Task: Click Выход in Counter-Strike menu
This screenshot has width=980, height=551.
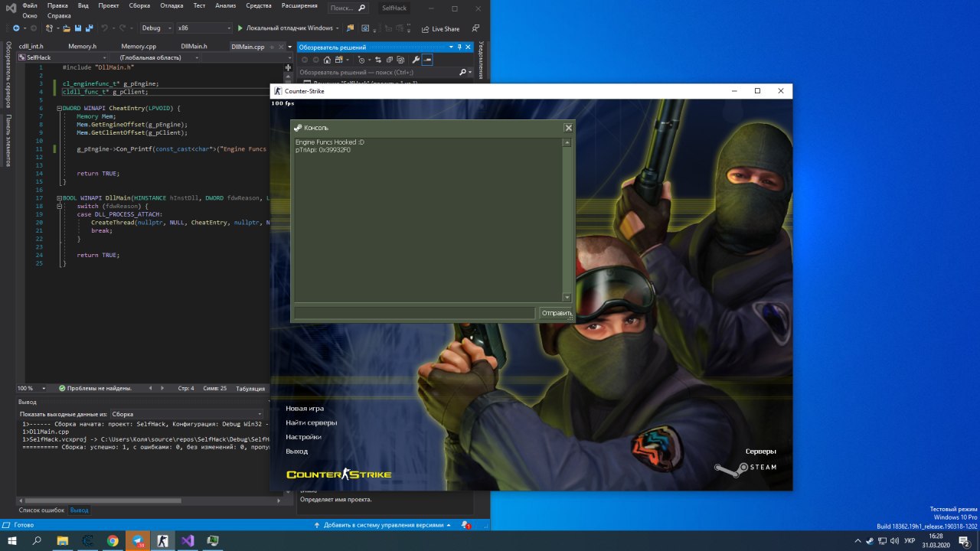Action: (x=297, y=452)
